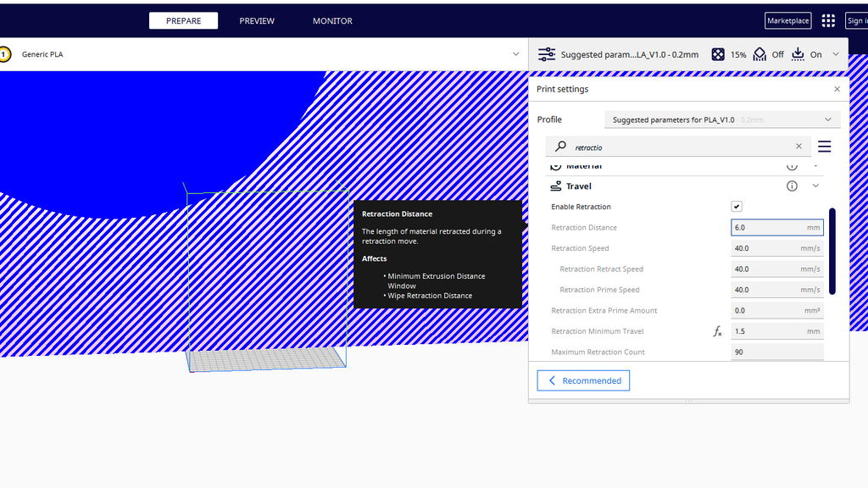Collapse the Travel settings section
The width and height of the screenshot is (868, 488).
tap(815, 186)
